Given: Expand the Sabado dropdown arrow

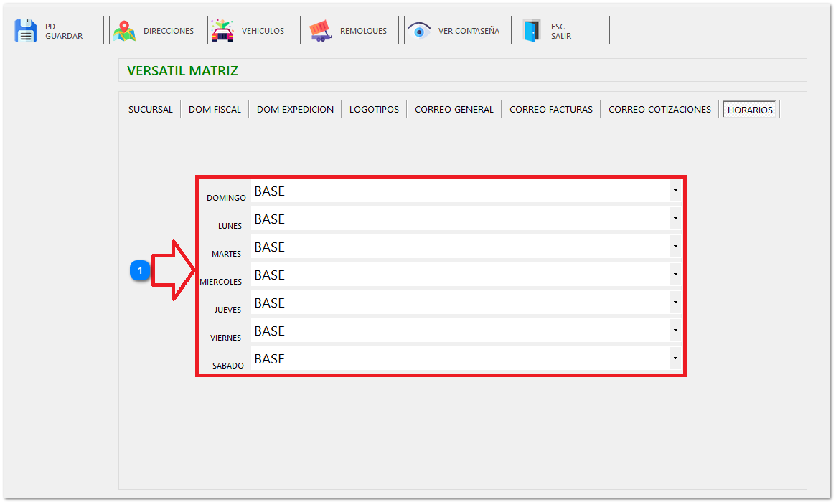Looking at the screenshot, I should pos(675,358).
